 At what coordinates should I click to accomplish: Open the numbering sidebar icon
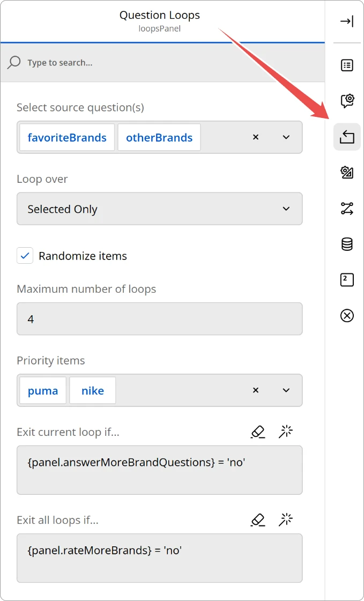[x=347, y=280]
